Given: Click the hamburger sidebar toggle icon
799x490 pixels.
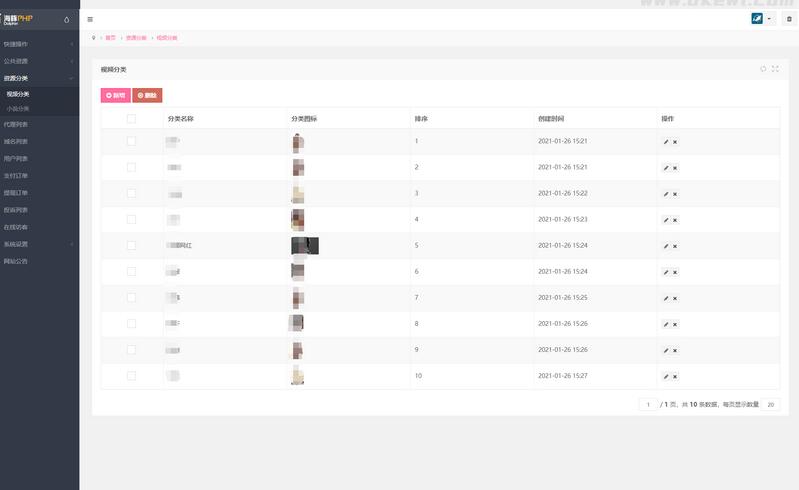Looking at the screenshot, I should click(91, 19).
